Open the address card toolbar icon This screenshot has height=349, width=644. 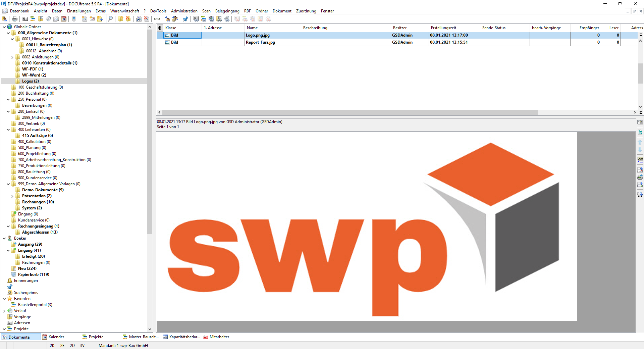coord(25,19)
